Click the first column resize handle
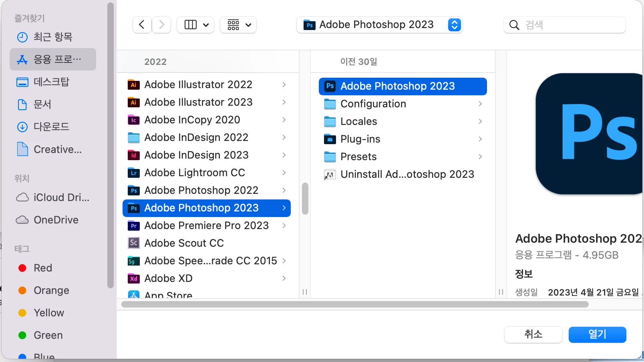Image resolution: width=644 pixels, height=362 pixels. pyautogui.click(x=305, y=292)
